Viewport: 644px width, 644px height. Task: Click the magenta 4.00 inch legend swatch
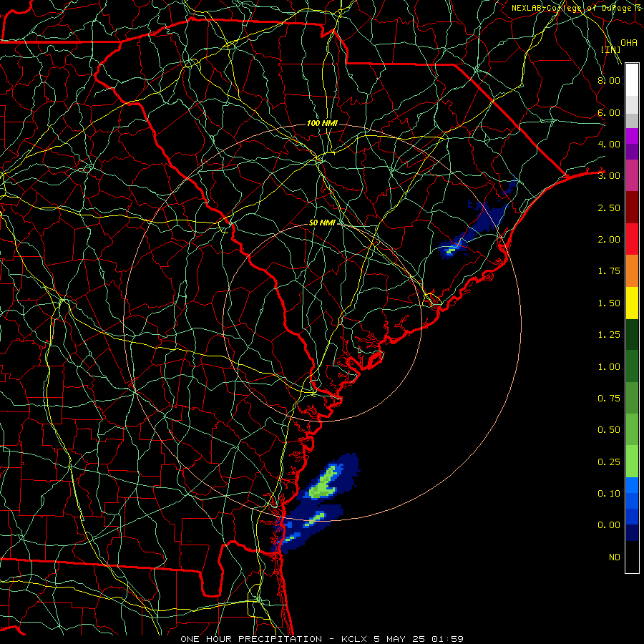click(632, 136)
